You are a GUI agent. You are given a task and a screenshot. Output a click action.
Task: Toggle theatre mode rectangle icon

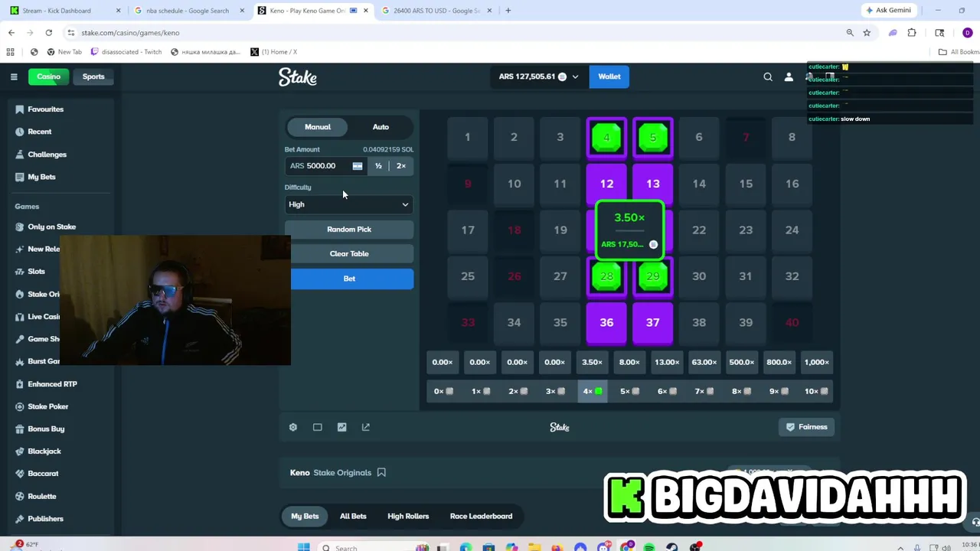(x=318, y=427)
